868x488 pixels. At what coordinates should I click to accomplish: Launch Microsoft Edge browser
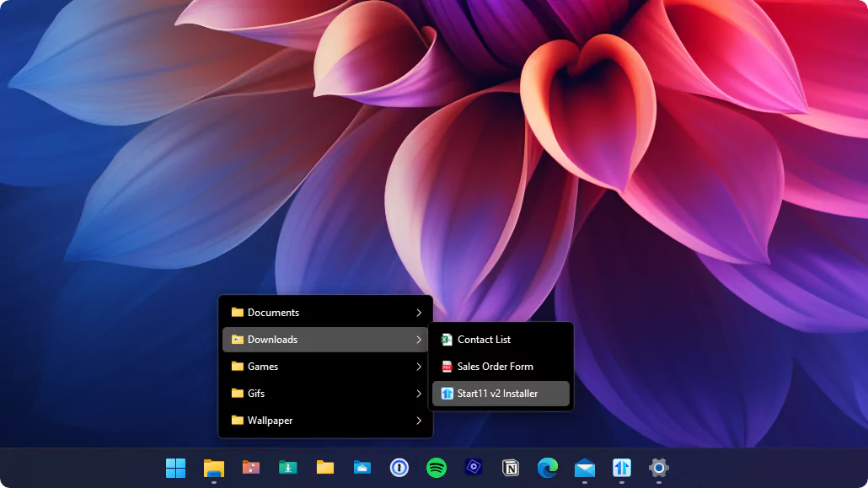[547, 468]
